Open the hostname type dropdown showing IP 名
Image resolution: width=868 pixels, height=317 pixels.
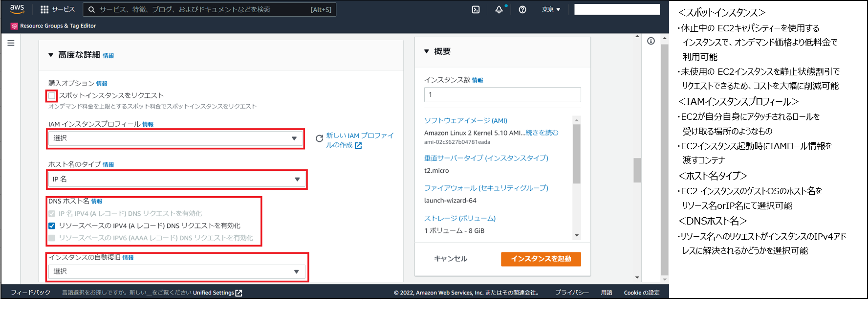point(176,179)
